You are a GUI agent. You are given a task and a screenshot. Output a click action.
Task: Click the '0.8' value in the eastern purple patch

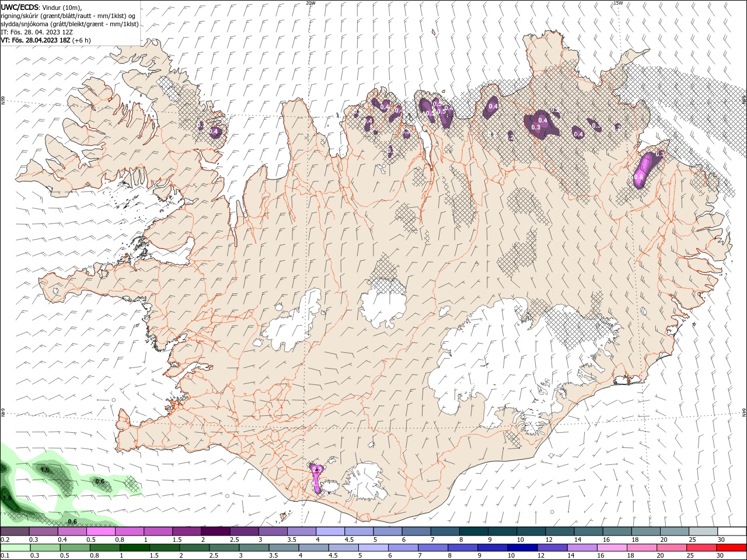pos(638,177)
